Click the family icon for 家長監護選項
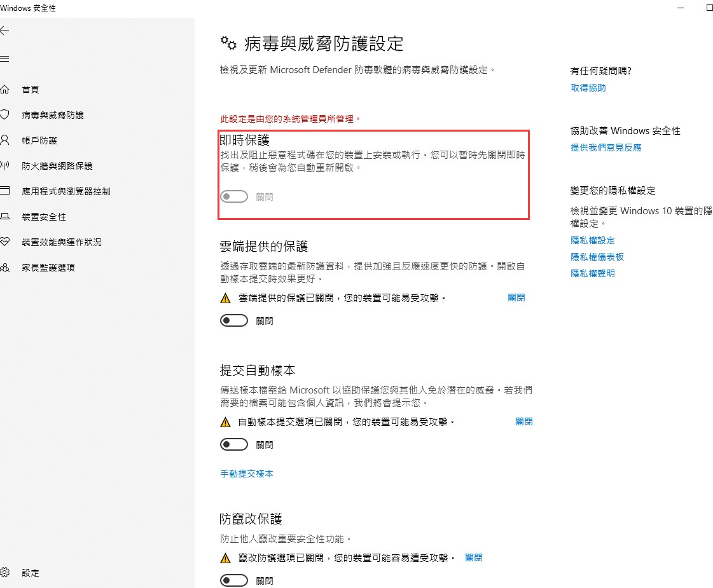The height and width of the screenshot is (588, 713). point(4,267)
